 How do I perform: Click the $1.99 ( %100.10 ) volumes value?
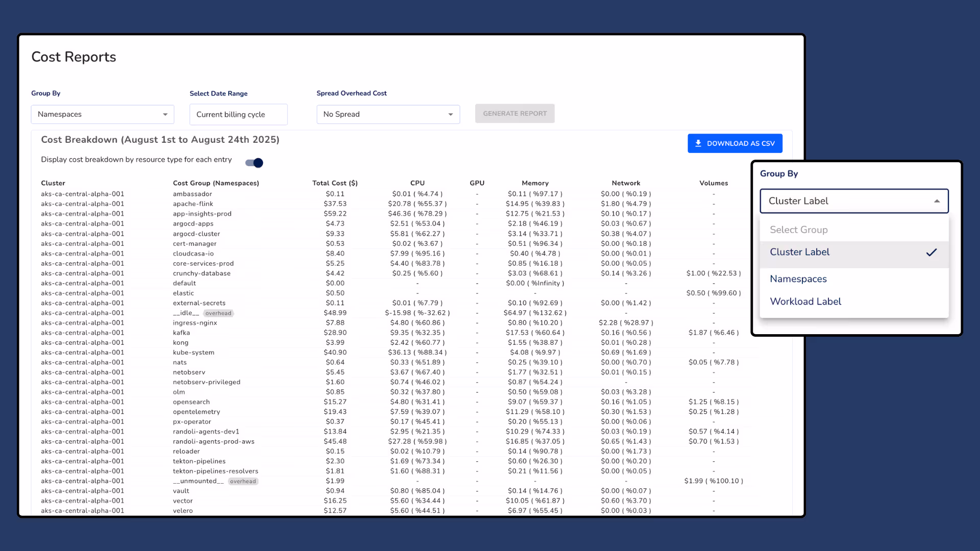714,481
